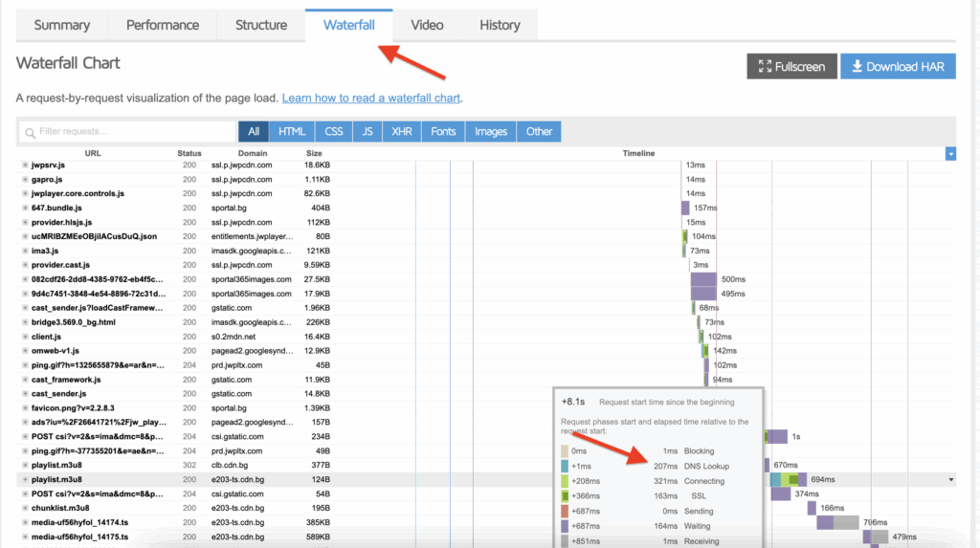The height and width of the screenshot is (548, 980).
Task: Filter requests by Other
Action: click(x=539, y=131)
